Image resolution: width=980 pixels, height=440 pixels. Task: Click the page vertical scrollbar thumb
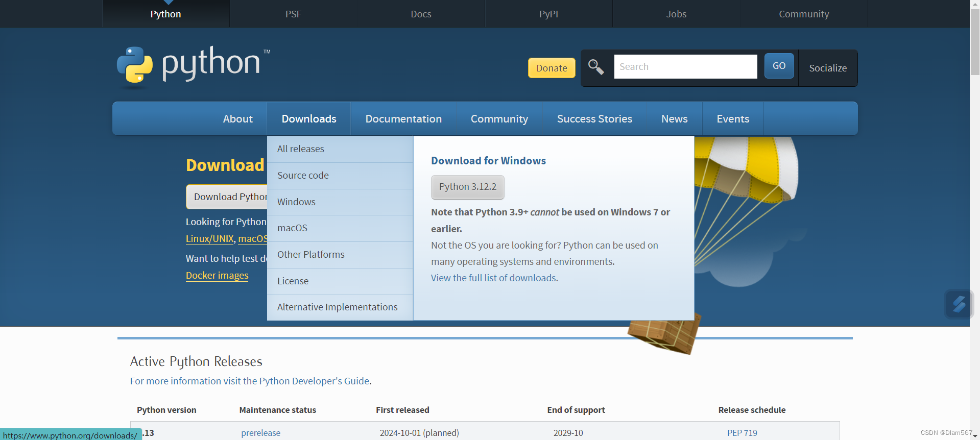point(975,42)
